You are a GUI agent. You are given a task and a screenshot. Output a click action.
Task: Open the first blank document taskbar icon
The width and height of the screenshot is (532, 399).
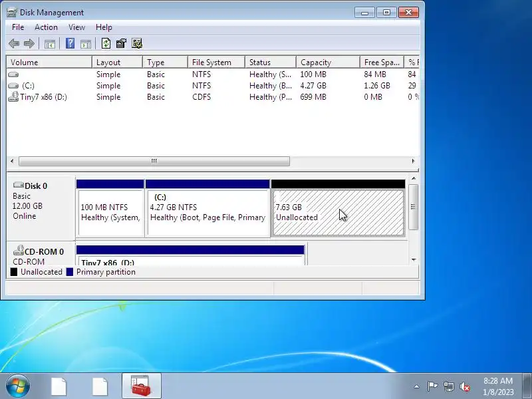[59, 386]
